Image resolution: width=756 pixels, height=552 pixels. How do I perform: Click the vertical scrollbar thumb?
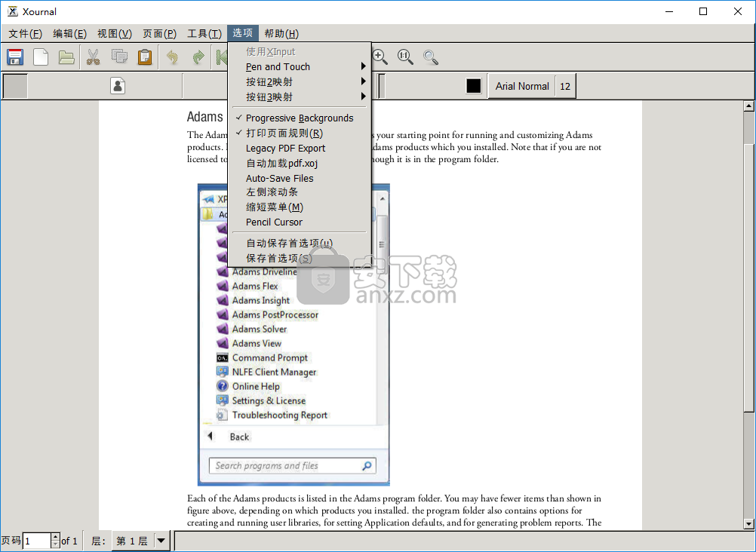(748, 278)
